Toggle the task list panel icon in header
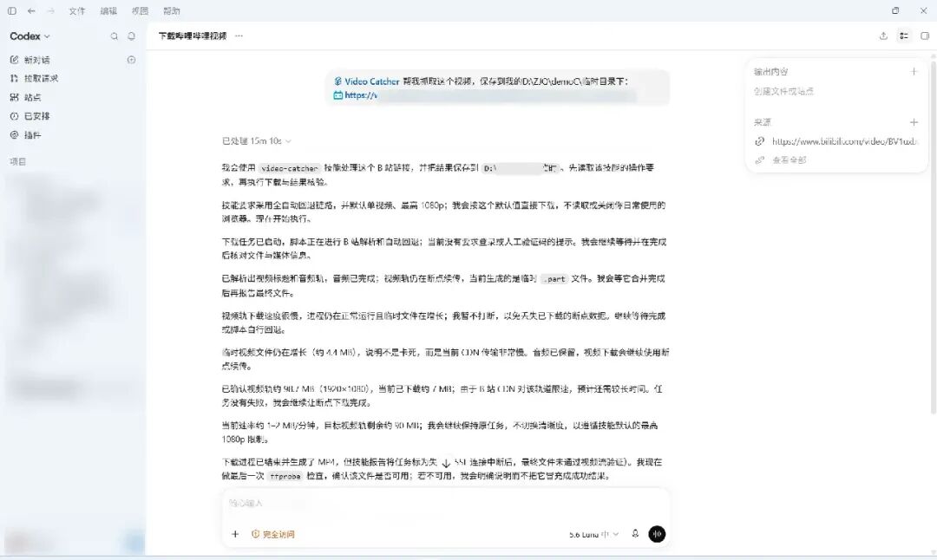The image size is (937, 560). 904,36
